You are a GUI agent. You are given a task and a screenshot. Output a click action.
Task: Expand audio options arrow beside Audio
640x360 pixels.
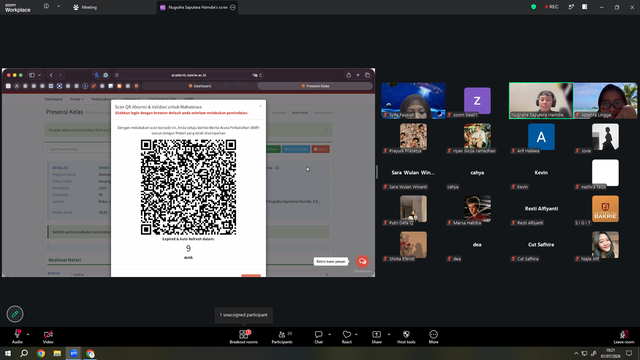click(x=28, y=334)
